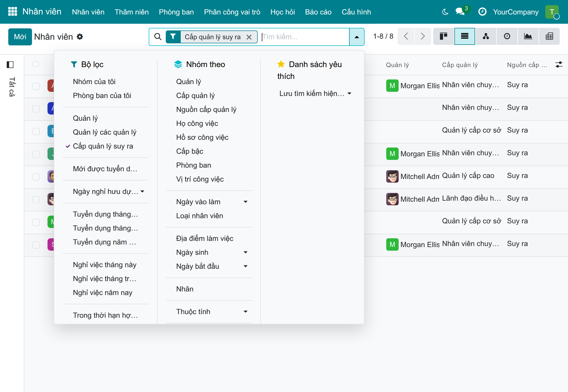Open the Thâm niên menu
Viewport: 568px width, 392px height.
[x=132, y=12]
